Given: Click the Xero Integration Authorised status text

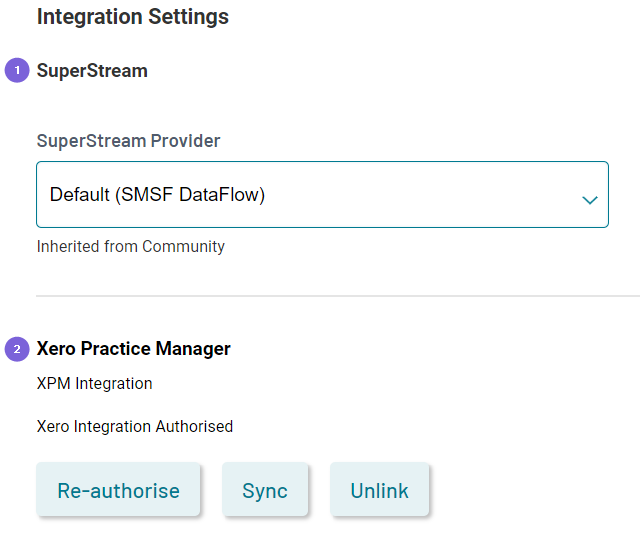Looking at the screenshot, I should (x=135, y=426).
